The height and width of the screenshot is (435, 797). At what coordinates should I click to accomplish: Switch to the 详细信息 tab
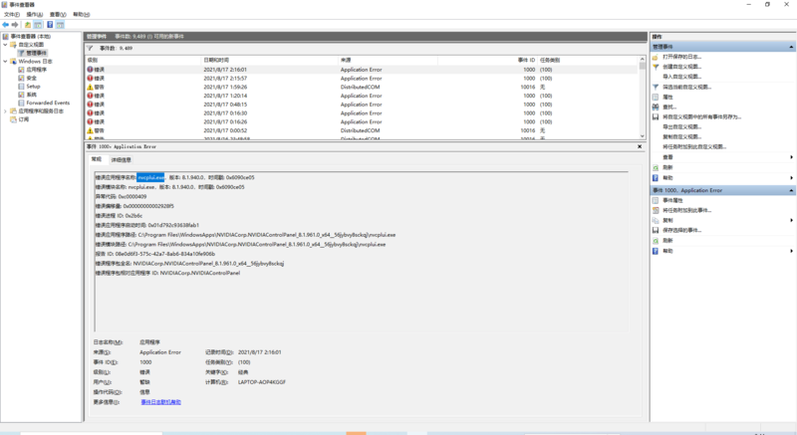coord(121,159)
